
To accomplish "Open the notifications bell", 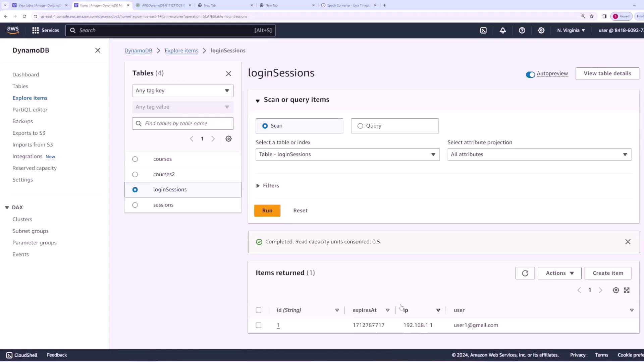I will tap(503, 30).
